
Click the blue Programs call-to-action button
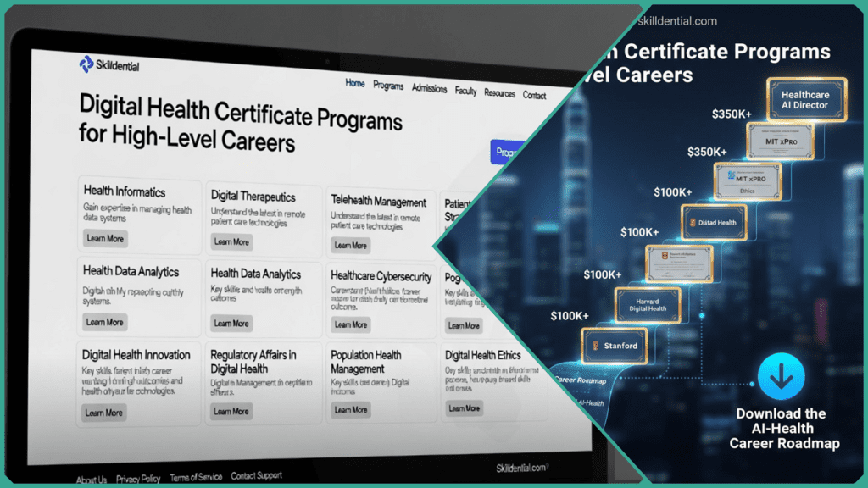click(505, 151)
